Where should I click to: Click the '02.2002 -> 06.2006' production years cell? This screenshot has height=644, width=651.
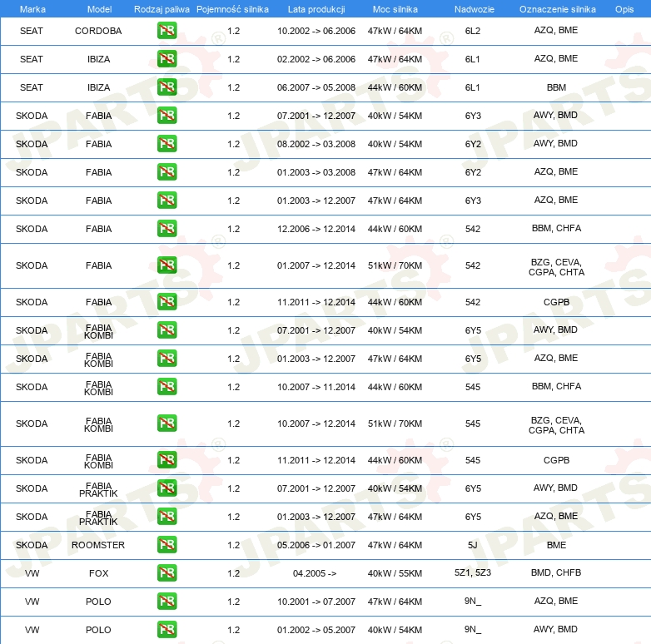coord(316,59)
